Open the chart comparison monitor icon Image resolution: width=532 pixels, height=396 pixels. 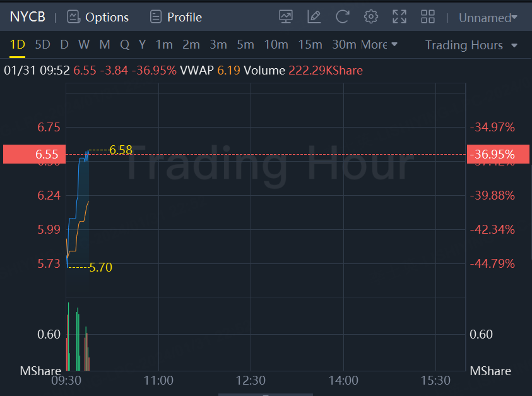tap(286, 16)
